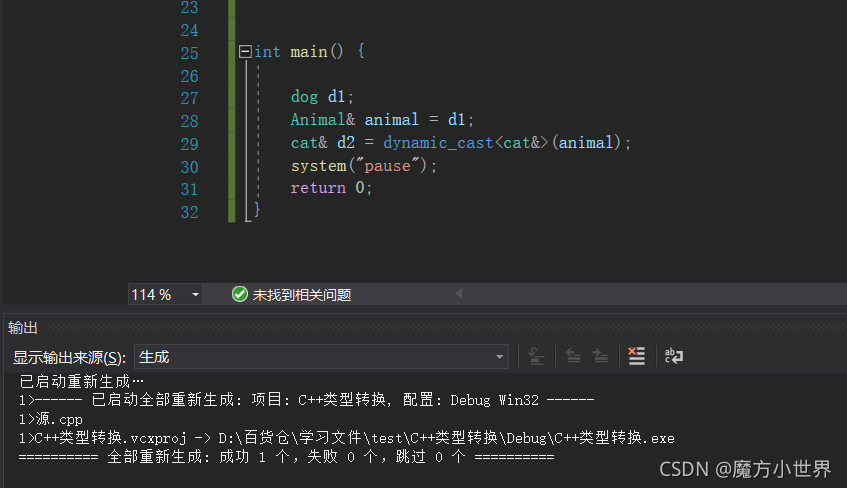Click the main function name on line 25
The image size is (847, 488).
[309, 52]
